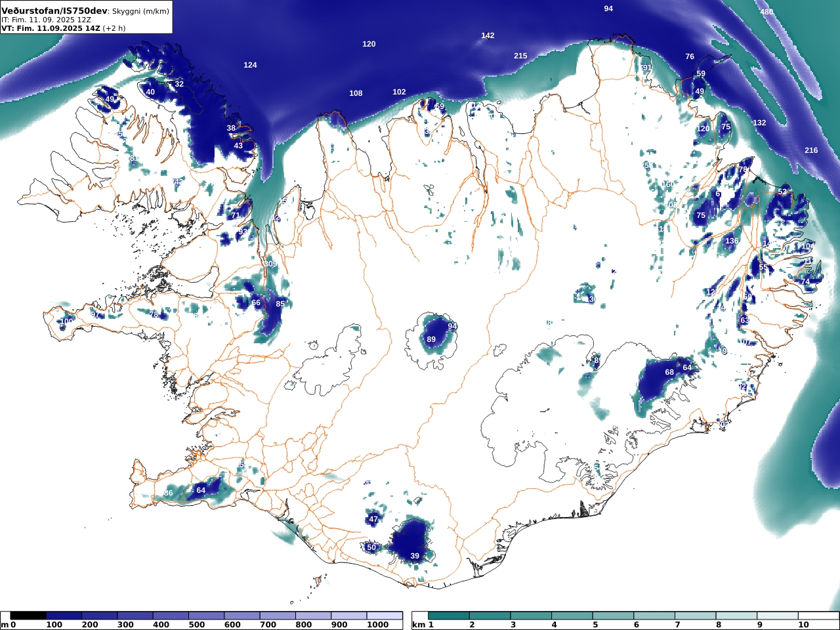This screenshot has height=630, width=840.
Task: Click the 500–600 m legend swatch
Action: 206,616
